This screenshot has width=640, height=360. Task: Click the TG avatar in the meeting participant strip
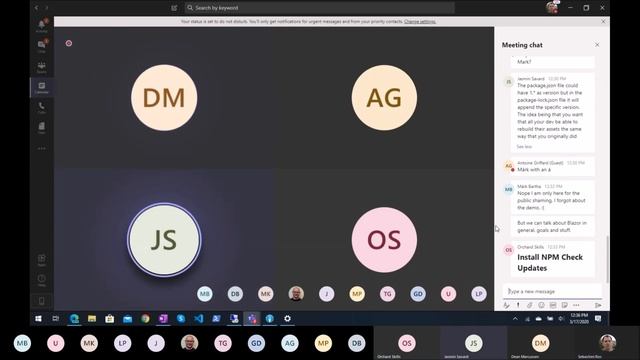387,294
